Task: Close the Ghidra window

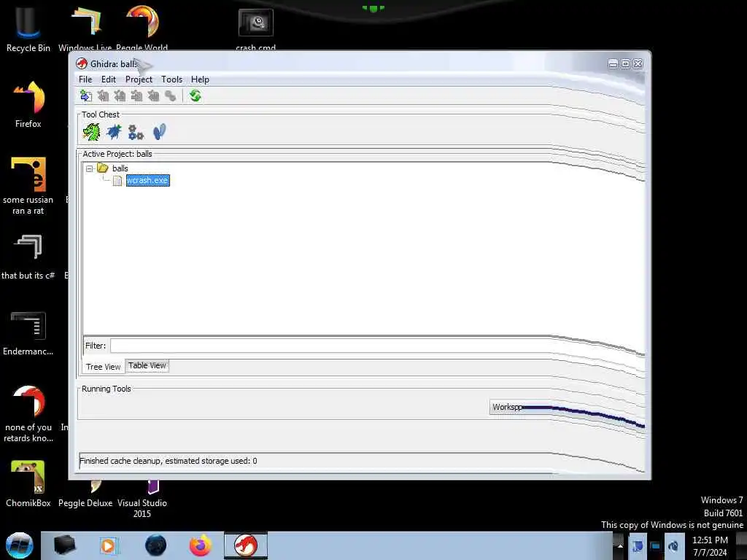Action: click(x=638, y=64)
